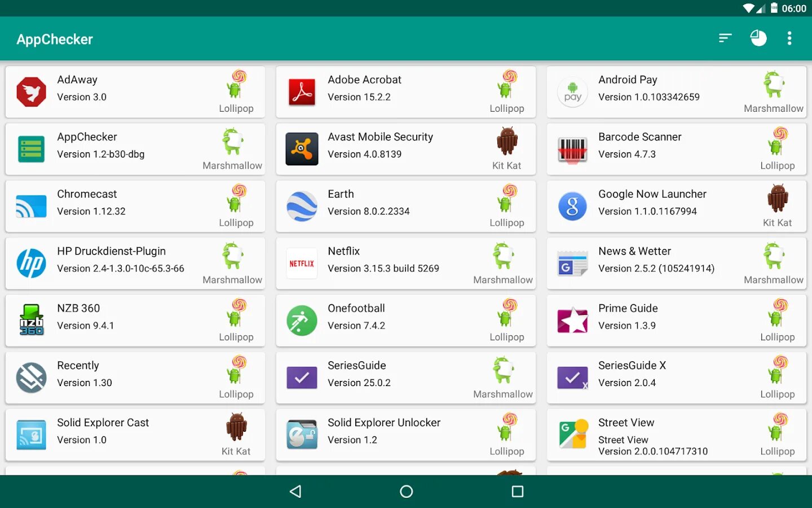Viewport: 812px width, 508px height.
Task: Click the News & Wetter app icon
Action: [x=573, y=264]
